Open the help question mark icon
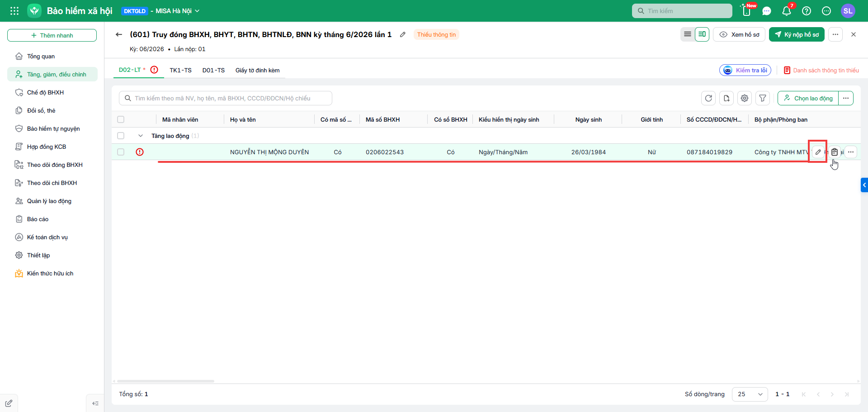Screen dimensions: 868x412 pos(807,11)
